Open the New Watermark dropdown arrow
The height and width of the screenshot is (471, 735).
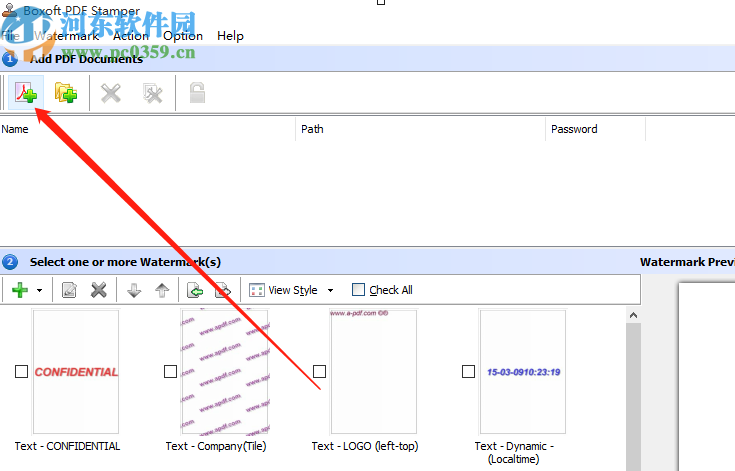pos(39,291)
